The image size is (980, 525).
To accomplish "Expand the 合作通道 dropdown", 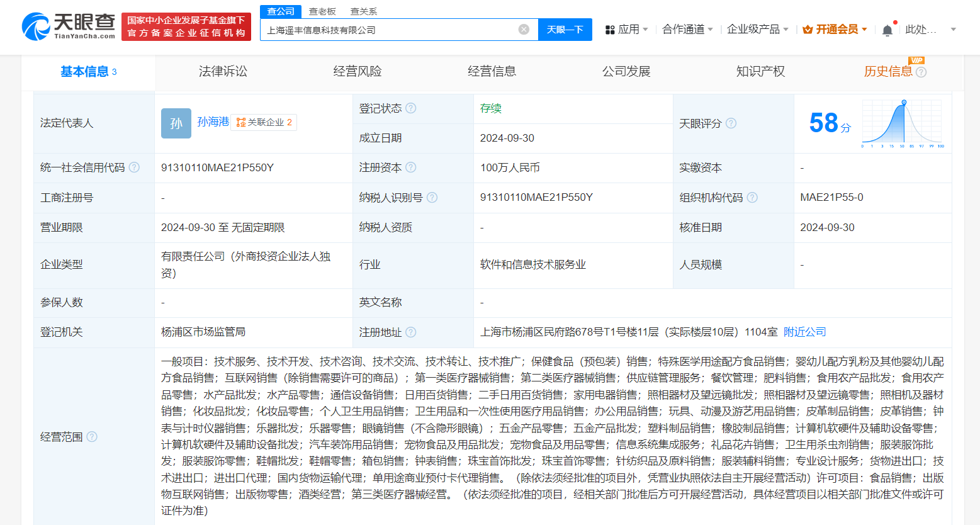I will [687, 30].
